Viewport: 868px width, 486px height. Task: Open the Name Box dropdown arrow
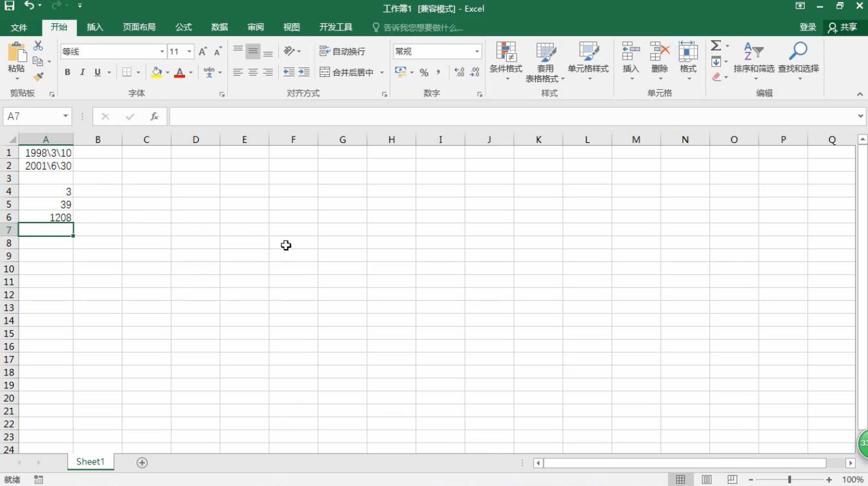coord(65,116)
